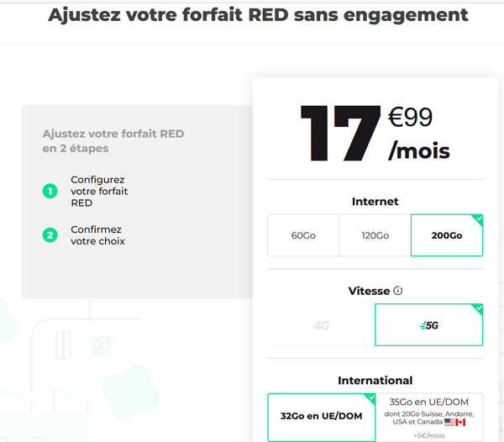Click the checkmark corner on 5G

click(478, 308)
